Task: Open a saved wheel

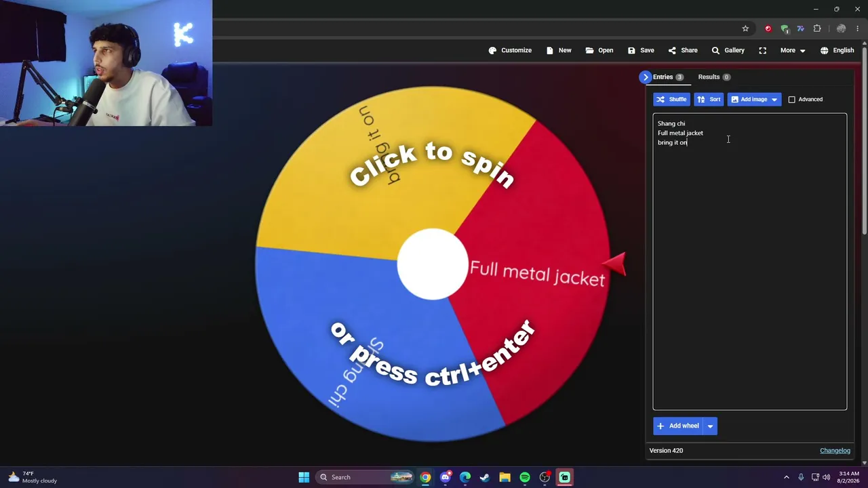Action: click(599, 50)
